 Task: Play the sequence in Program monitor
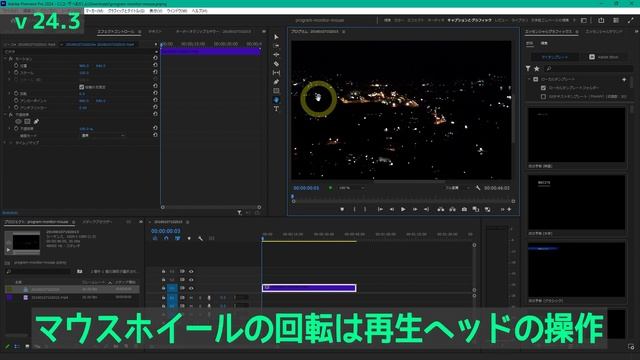tap(403, 209)
